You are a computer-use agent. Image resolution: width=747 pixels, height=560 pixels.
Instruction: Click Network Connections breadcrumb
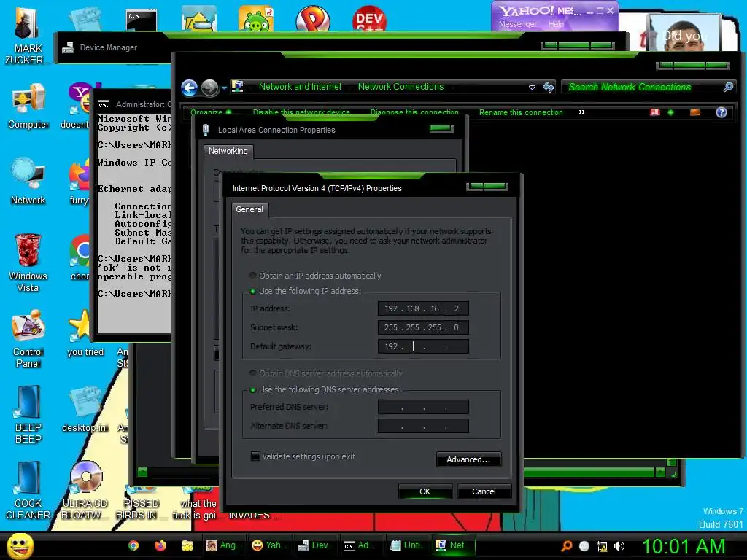(x=400, y=87)
